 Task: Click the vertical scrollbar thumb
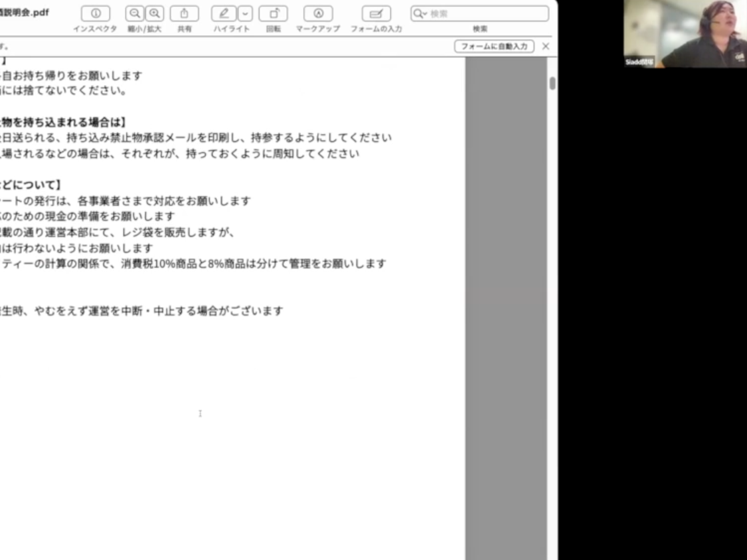[552, 84]
